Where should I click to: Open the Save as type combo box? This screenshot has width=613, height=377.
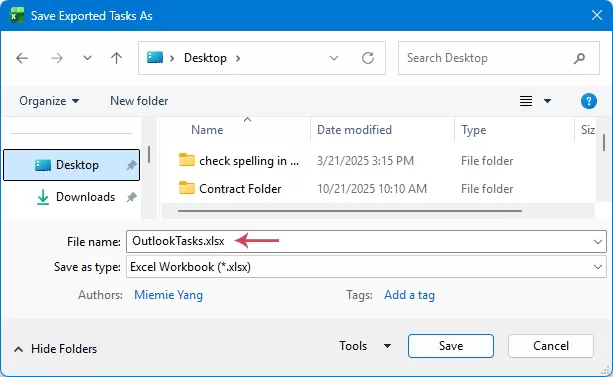(366, 267)
